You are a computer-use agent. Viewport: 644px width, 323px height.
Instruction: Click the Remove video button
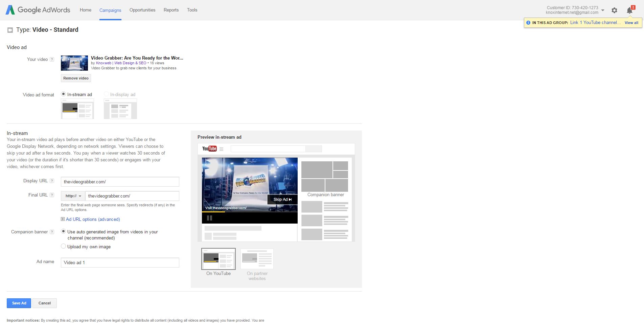76,78
